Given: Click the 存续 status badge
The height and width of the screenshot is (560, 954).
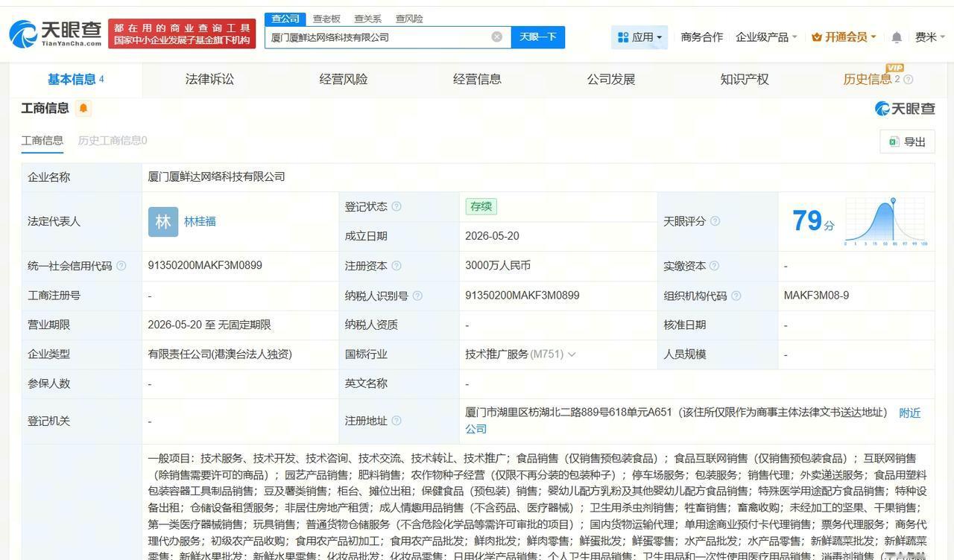Looking at the screenshot, I should tap(481, 206).
